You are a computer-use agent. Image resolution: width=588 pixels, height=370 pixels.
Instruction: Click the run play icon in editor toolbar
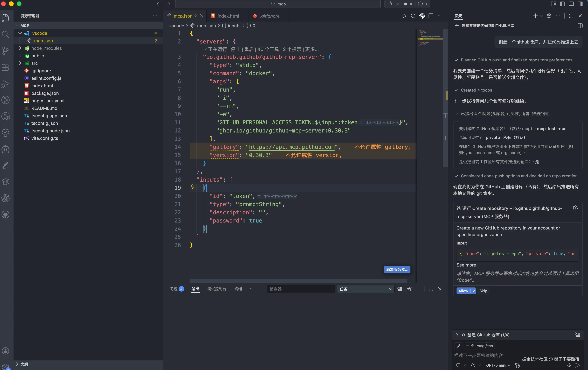[404, 16]
